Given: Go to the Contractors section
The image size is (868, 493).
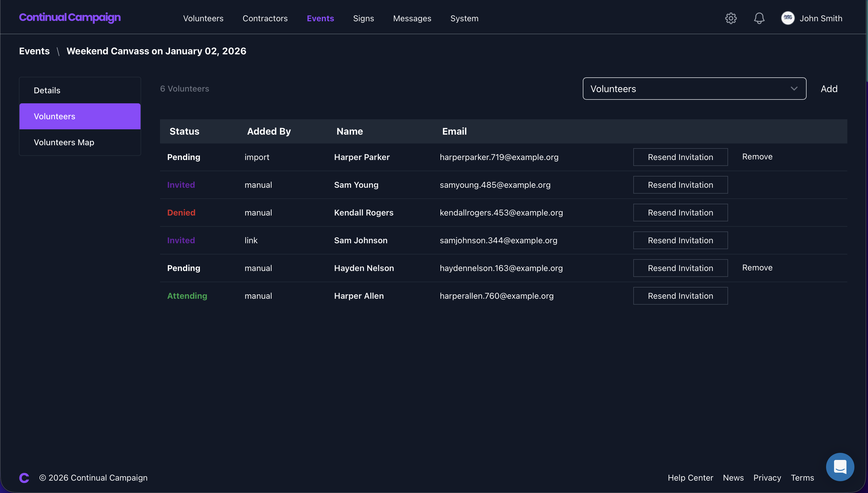Looking at the screenshot, I should point(265,18).
